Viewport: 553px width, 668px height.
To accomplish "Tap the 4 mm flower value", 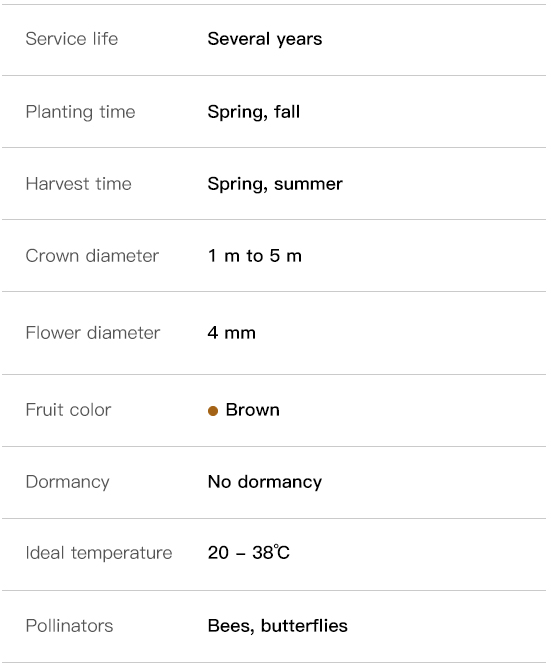I will (x=232, y=333).
